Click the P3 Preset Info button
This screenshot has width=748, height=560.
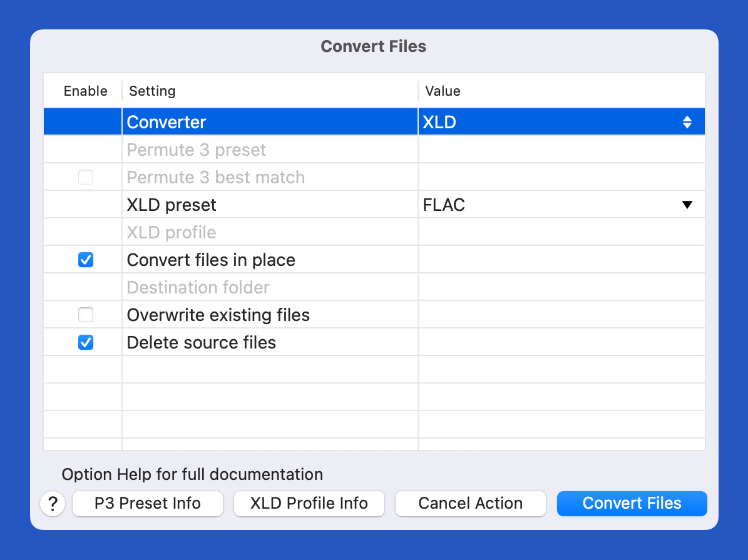coord(147,504)
